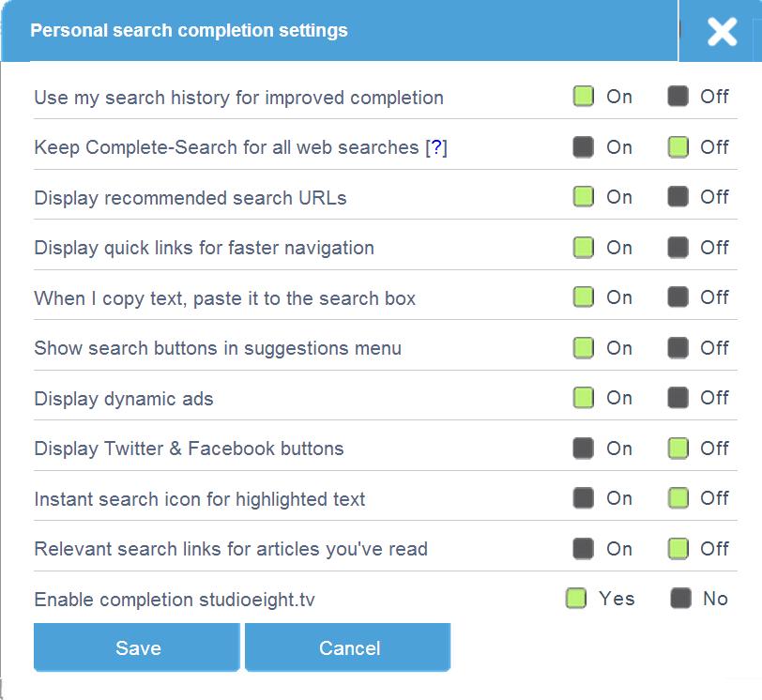Turn off dynamic ads display
This screenshot has width=762, height=700.
678,398
